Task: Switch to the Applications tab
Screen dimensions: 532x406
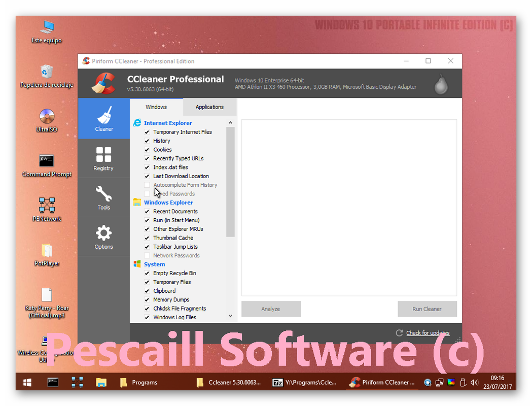Action: (x=209, y=107)
